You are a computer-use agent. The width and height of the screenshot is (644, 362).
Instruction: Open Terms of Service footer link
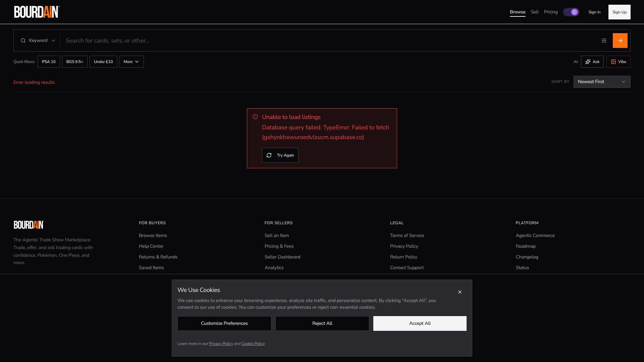point(407,236)
